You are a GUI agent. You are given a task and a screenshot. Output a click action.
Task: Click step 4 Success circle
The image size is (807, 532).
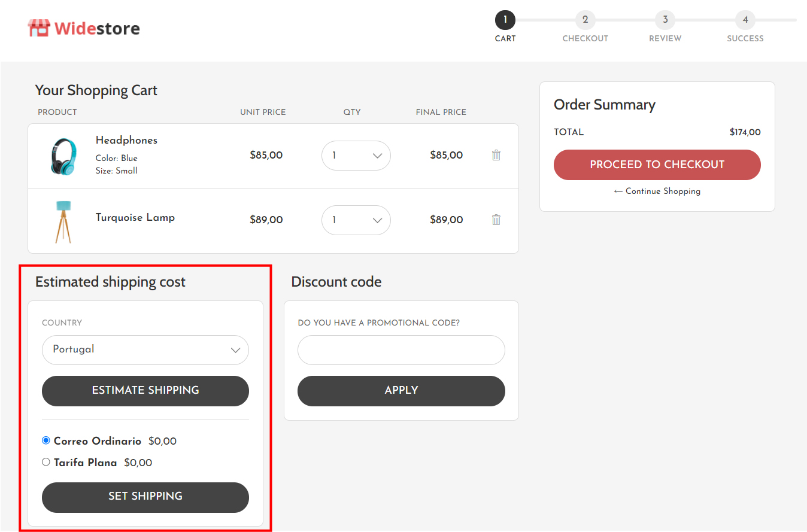coord(745,20)
